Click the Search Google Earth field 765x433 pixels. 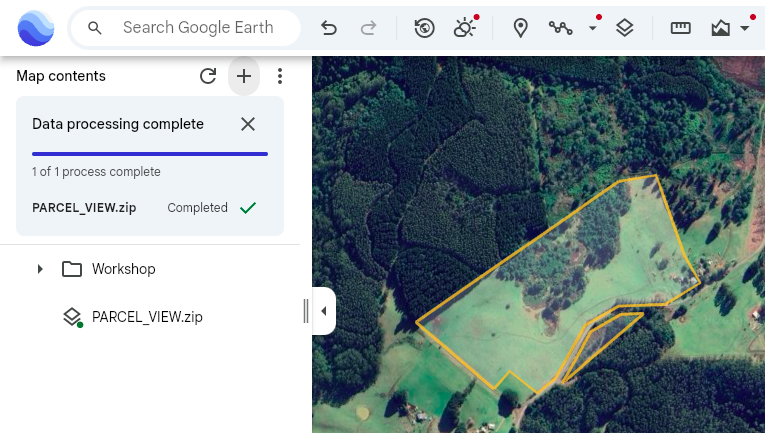point(185,28)
